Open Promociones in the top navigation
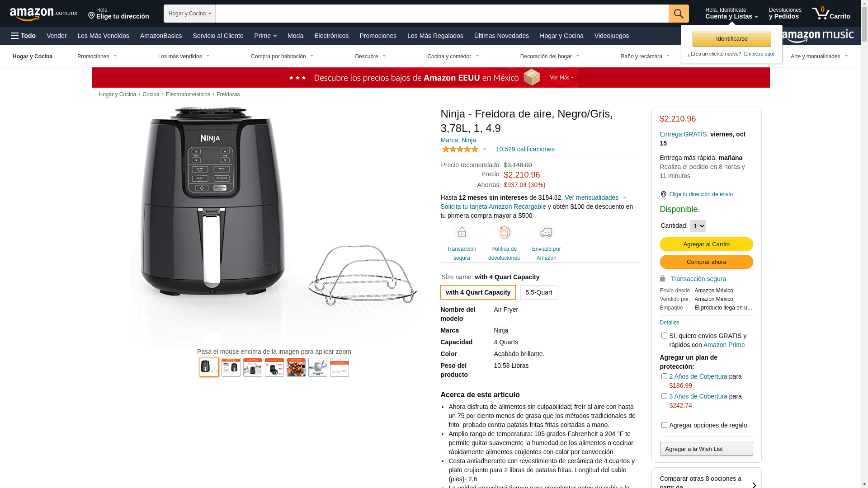The width and height of the screenshot is (868, 488). click(x=378, y=36)
